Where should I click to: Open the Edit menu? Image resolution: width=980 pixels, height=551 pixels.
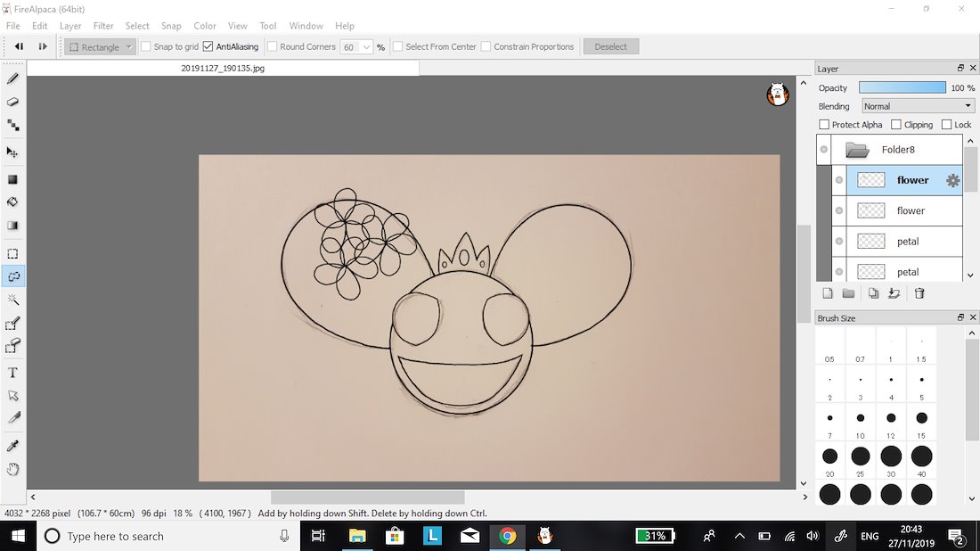pyautogui.click(x=39, y=26)
